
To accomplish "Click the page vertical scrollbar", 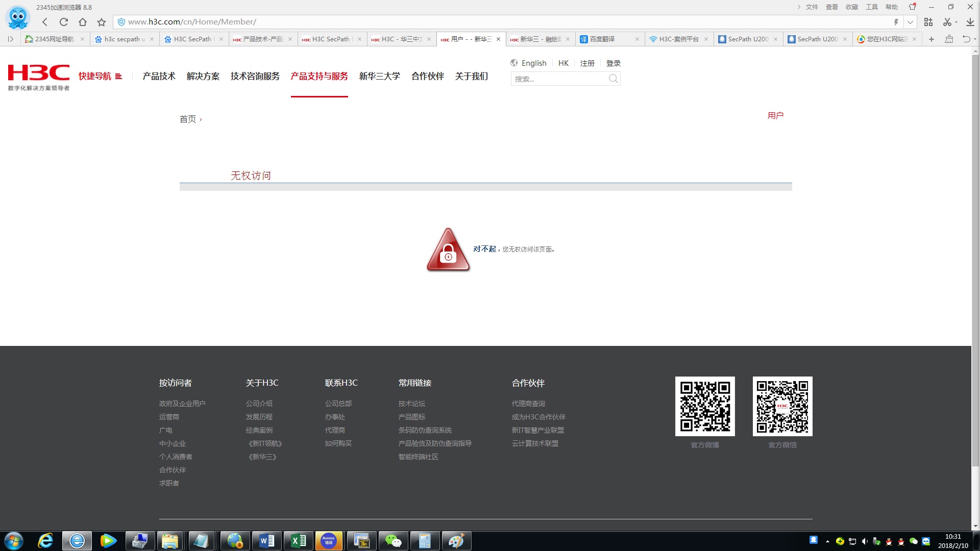I will [975, 255].
